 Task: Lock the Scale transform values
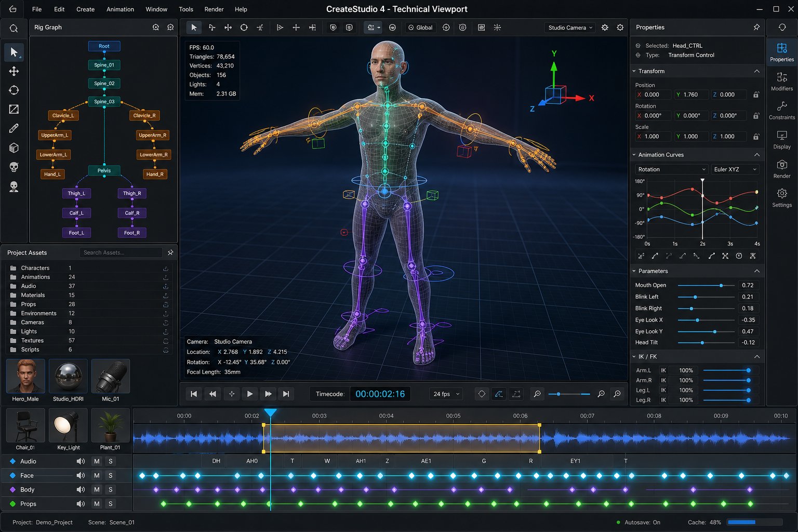pos(756,136)
